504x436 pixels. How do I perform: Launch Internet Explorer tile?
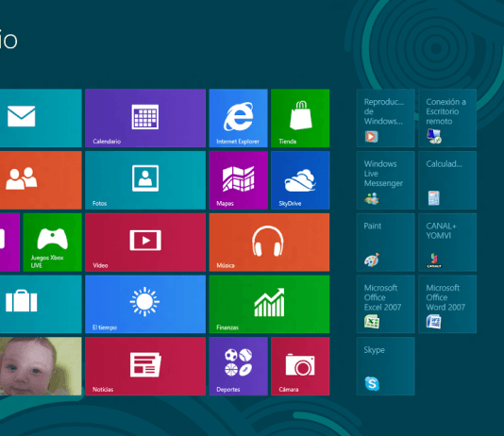238,118
